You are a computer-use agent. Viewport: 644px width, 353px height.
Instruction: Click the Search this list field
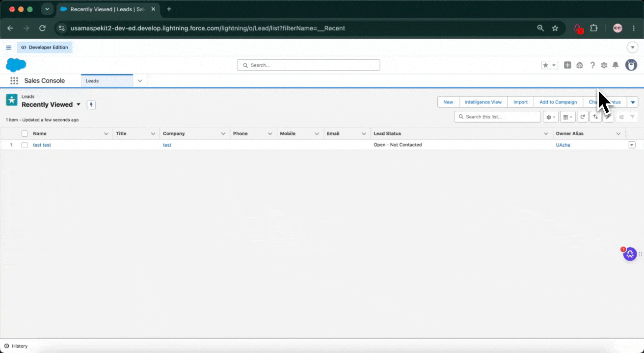pyautogui.click(x=497, y=117)
